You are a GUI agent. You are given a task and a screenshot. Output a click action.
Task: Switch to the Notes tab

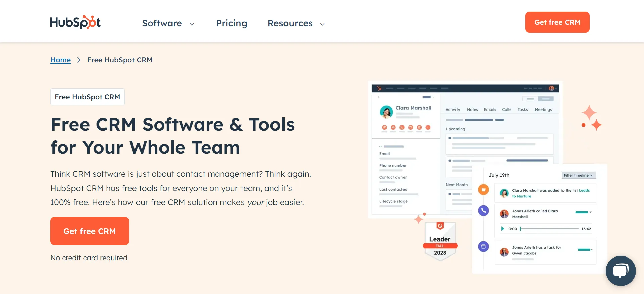(x=472, y=109)
